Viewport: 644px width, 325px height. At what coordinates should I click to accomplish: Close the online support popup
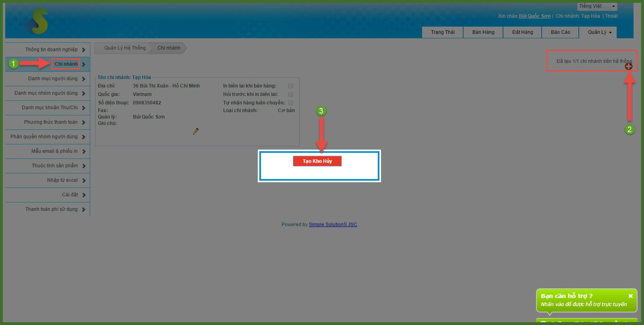[x=630, y=296]
